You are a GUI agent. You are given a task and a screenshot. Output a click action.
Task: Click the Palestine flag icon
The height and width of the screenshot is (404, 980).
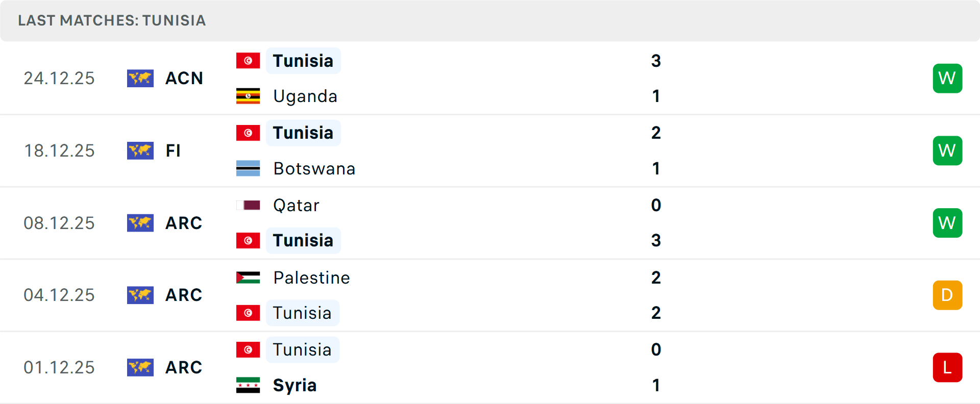(x=248, y=277)
